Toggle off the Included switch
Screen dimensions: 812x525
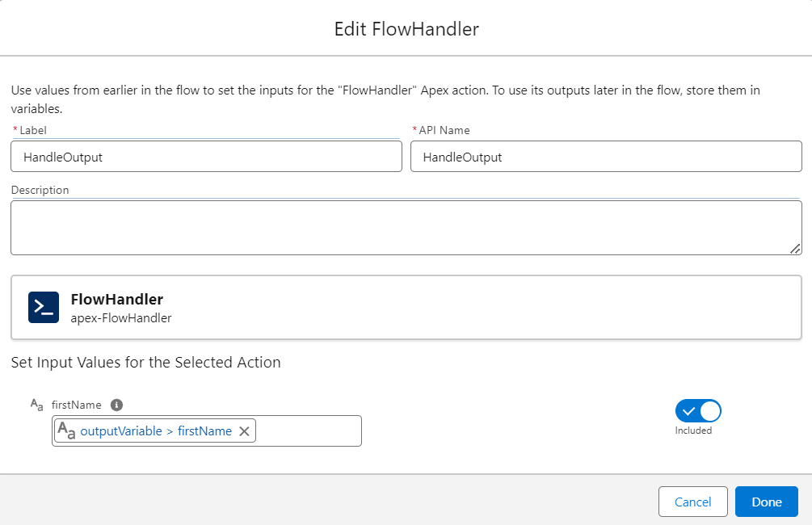coord(698,411)
